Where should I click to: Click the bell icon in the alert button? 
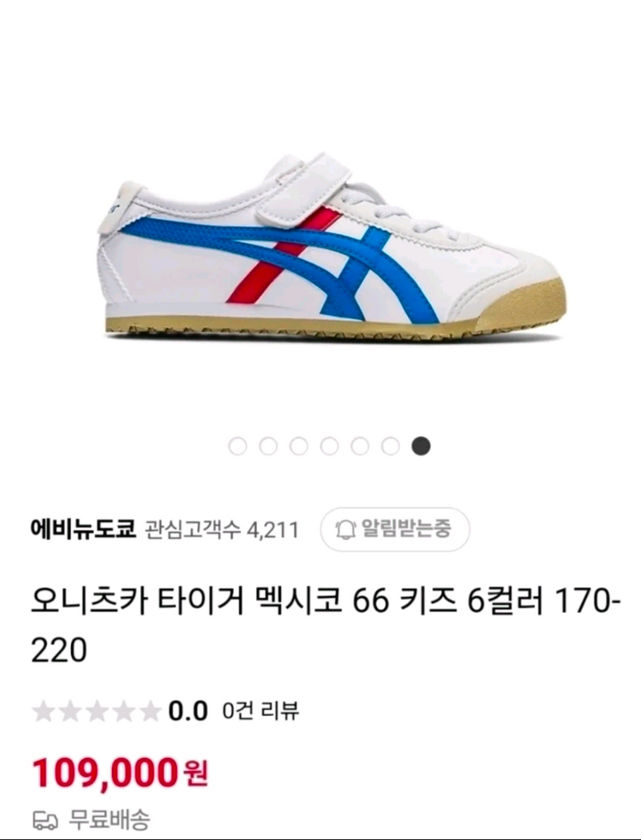(x=345, y=530)
